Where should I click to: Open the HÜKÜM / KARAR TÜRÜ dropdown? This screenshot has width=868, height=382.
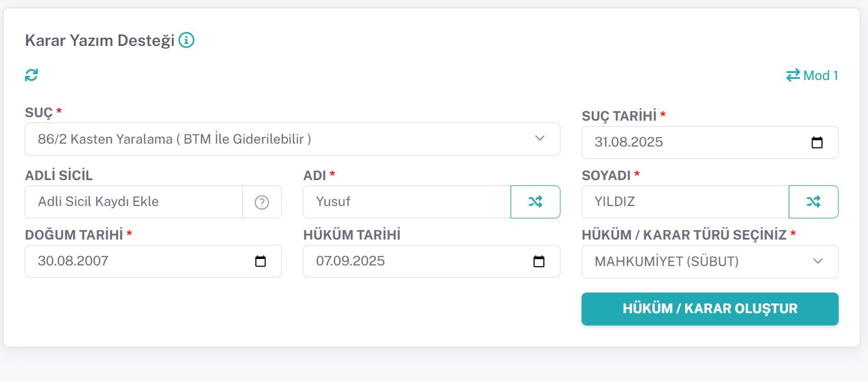(710, 261)
